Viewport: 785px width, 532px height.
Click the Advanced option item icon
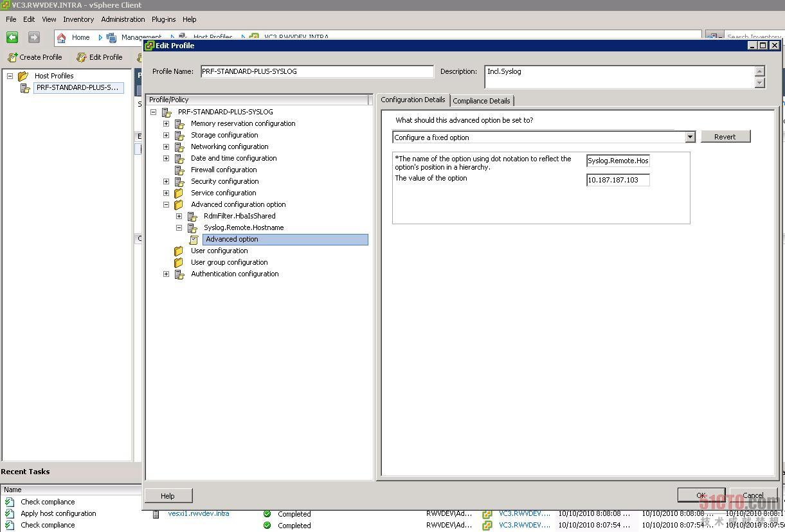pyautogui.click(x=194, y=239)
